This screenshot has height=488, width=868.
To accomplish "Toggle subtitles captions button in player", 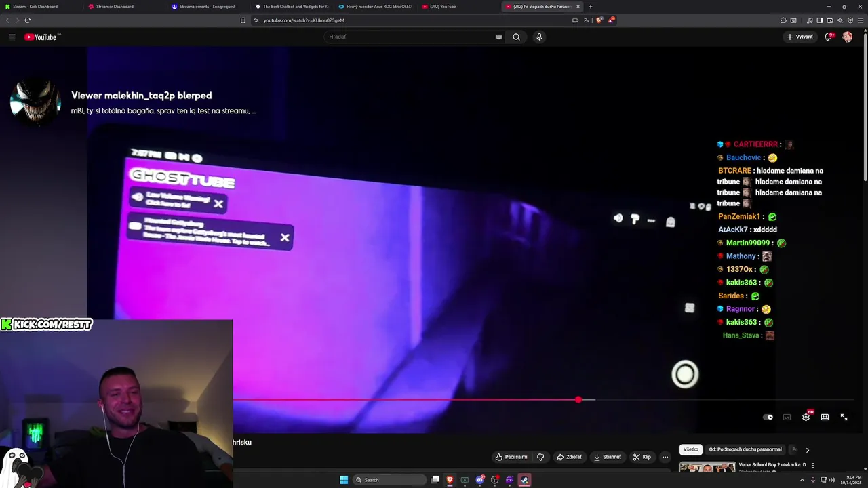I will 787,417.
